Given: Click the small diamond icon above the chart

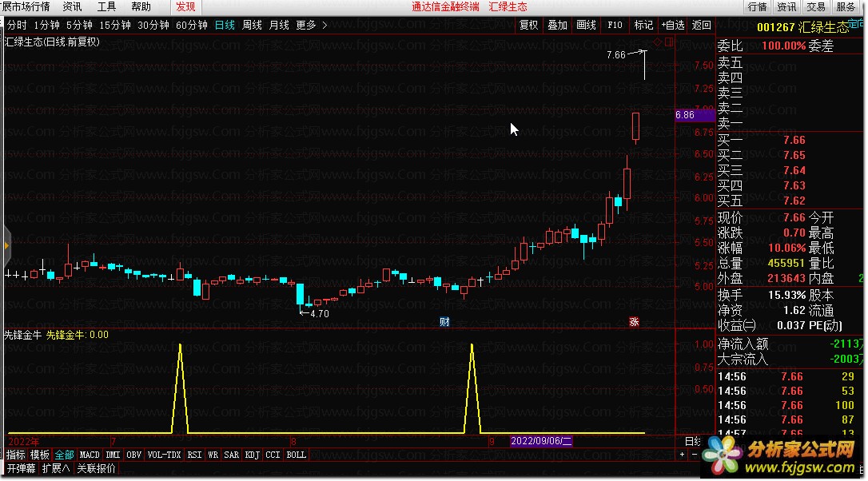Looking at the screenshot, I should tap(657, 42).
